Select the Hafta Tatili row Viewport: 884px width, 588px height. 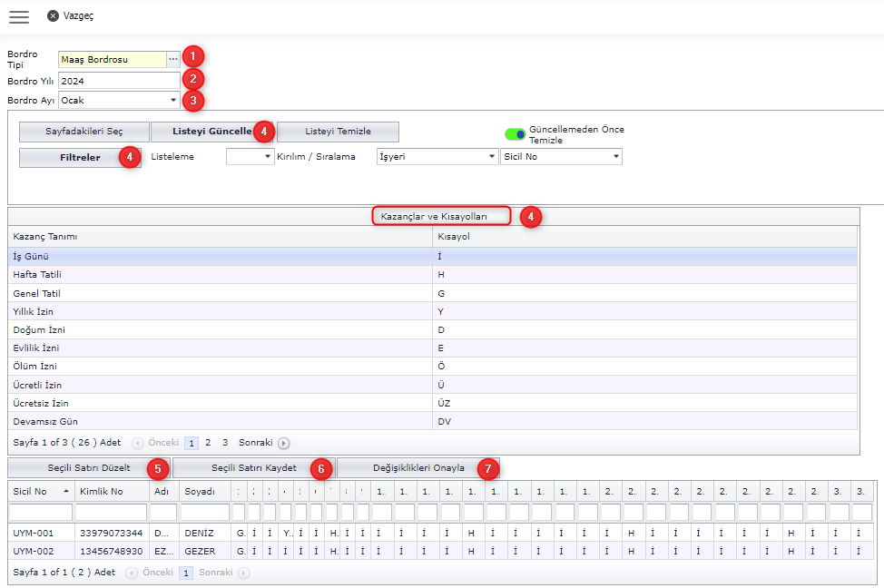(432, 275)
